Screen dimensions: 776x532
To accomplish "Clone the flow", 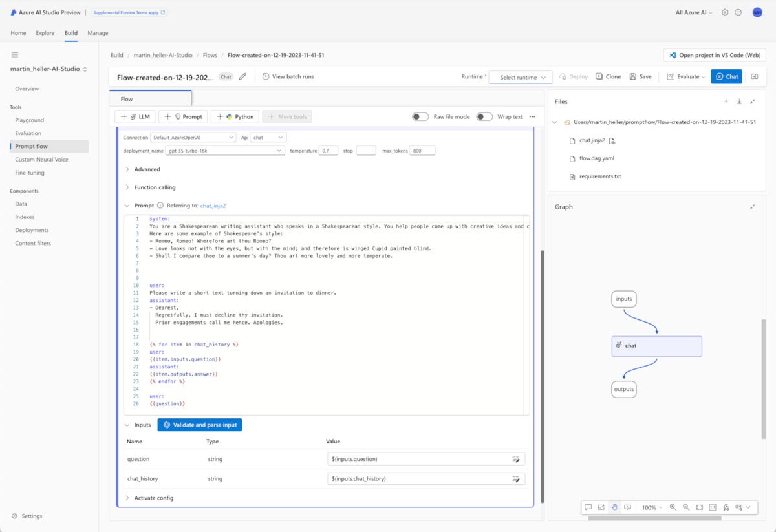I will click(608, 76).
